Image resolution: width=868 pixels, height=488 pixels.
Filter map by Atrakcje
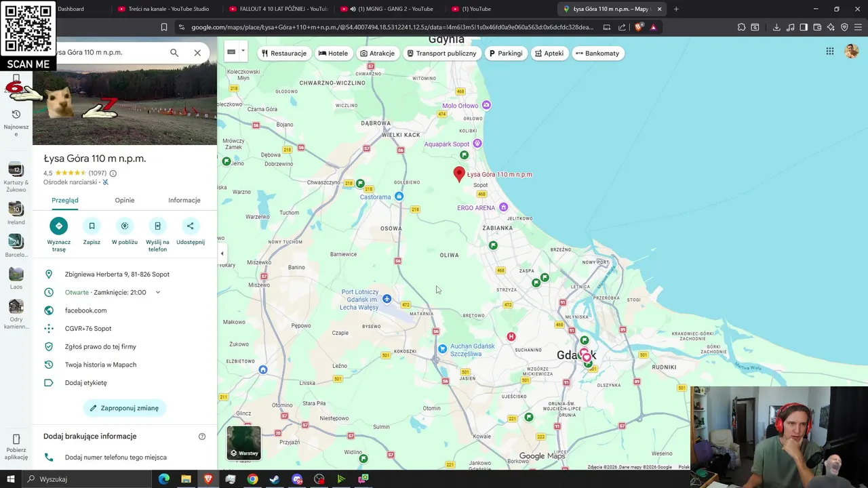click(377, 53)
